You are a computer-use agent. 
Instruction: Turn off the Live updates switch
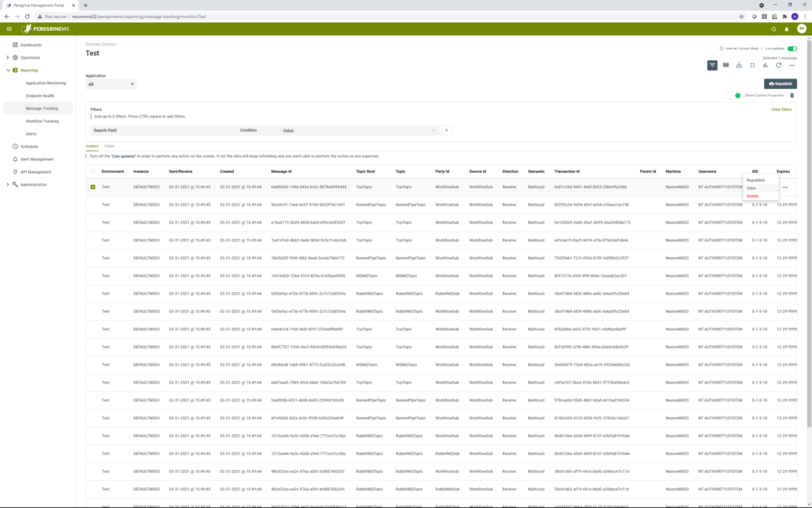point(791,48)
